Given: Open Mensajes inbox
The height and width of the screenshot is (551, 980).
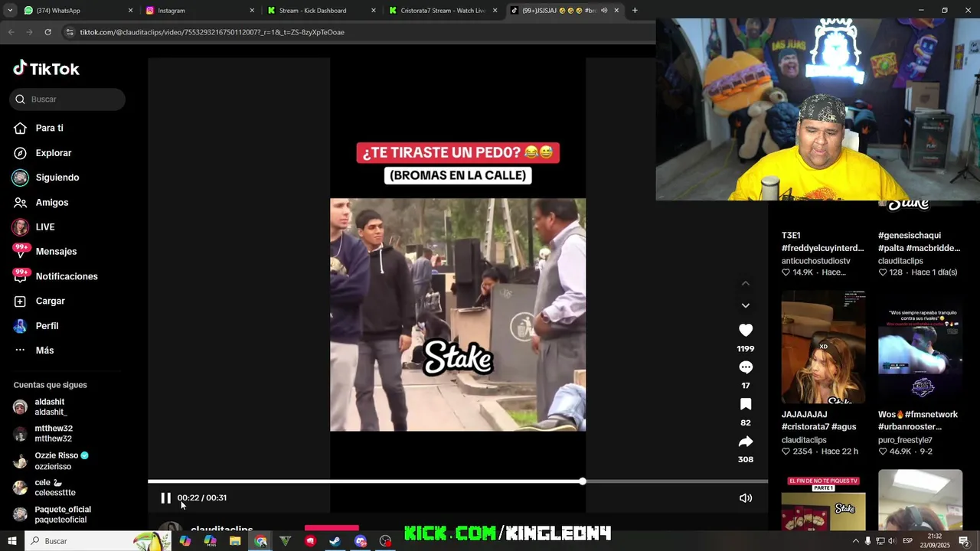Looking at the screenshot, I should pos(56,252).
